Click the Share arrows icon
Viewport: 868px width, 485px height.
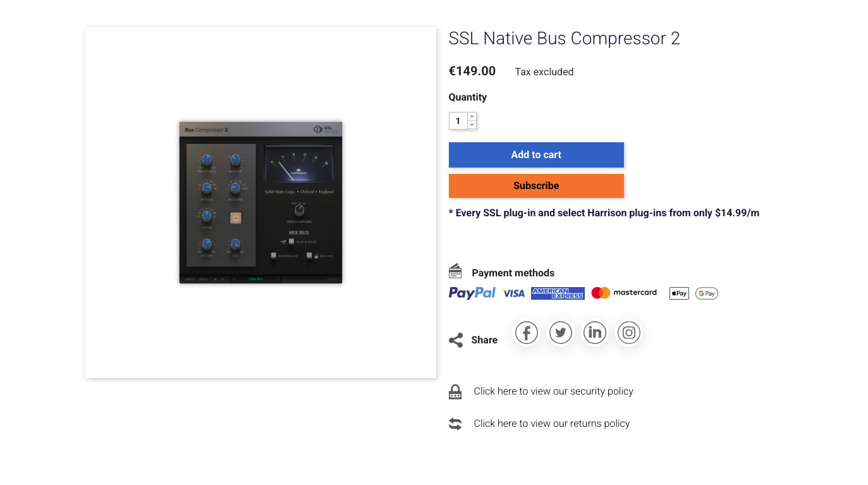(x=455, y=340)
